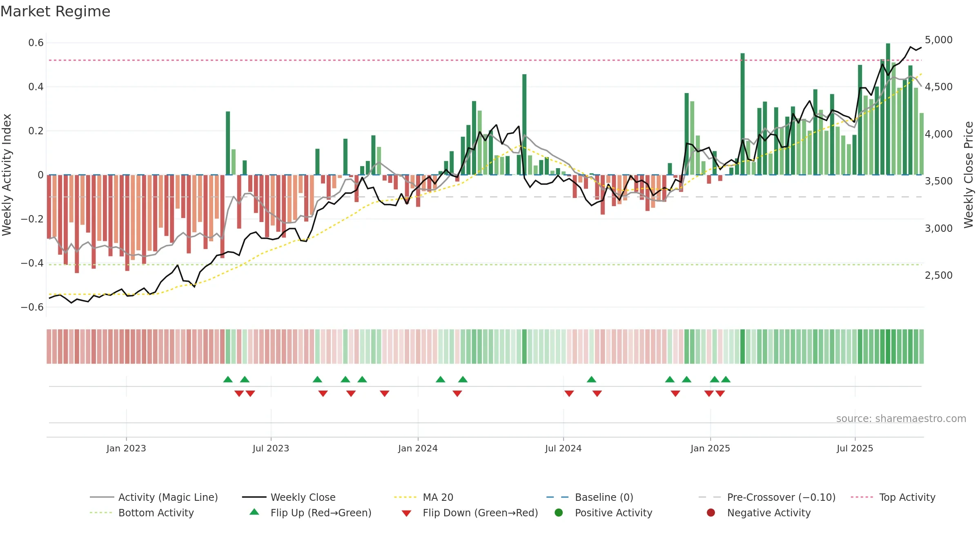
Task: Toggle the Weekly Close legend entry
Action: (x=289, y=497)
